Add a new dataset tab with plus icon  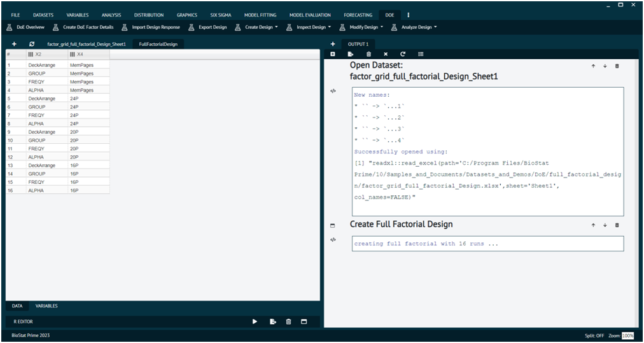14,44
